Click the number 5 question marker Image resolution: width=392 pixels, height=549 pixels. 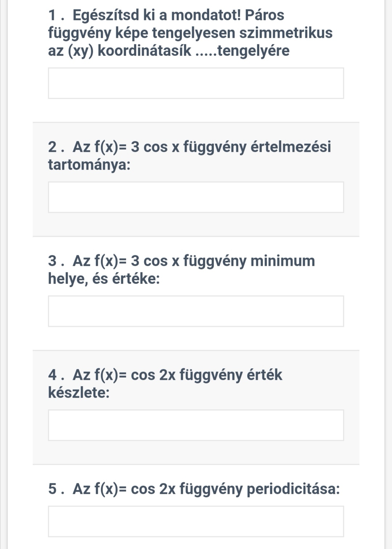click(x=53, y=489)
